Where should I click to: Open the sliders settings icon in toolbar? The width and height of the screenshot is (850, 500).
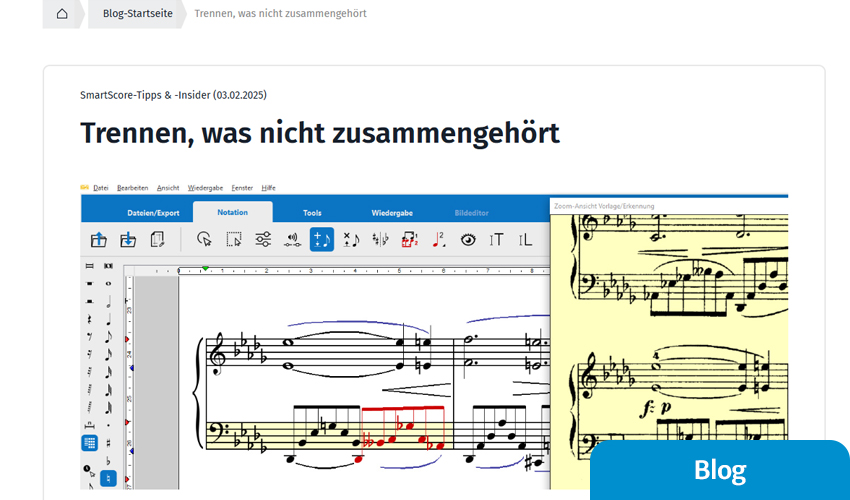[x=263, y=239]
